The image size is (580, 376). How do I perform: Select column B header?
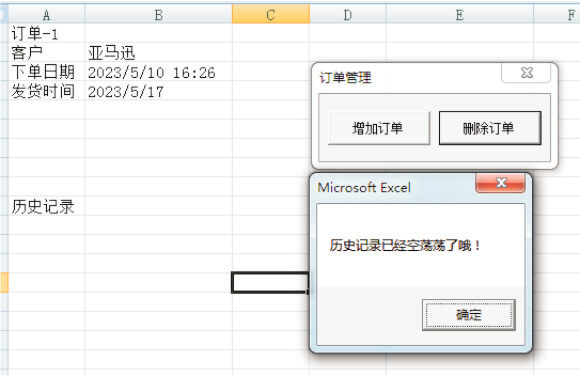pyautogui.click(x=159, y=15)
